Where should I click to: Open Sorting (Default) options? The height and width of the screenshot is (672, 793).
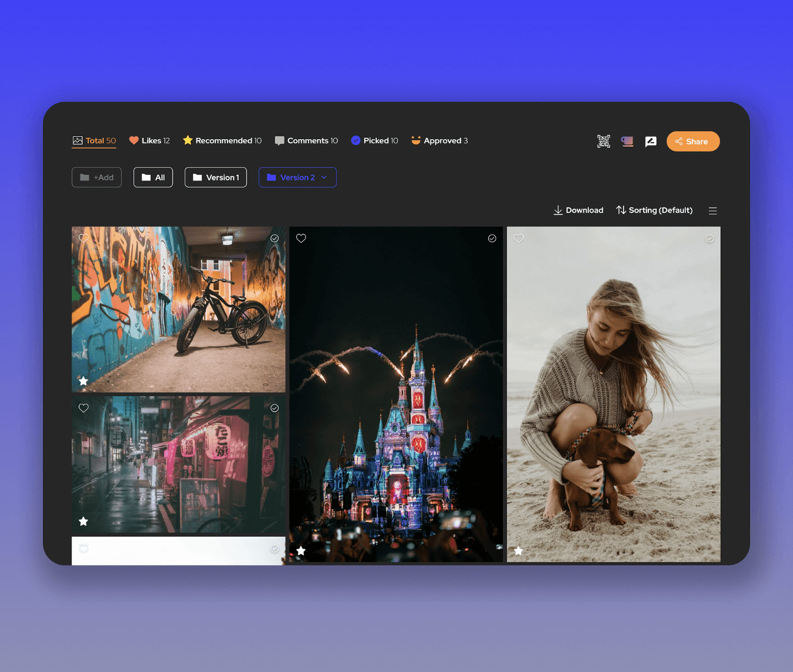(654, 210)
